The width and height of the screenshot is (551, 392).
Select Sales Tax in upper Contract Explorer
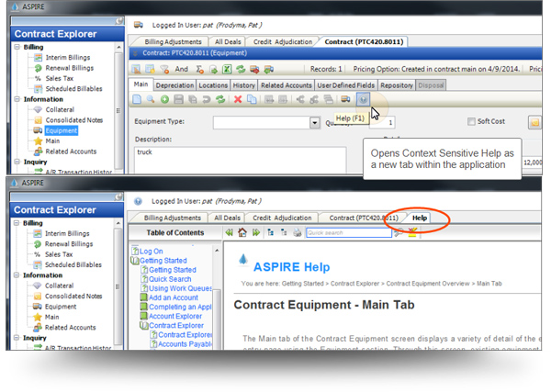point(60,78)
